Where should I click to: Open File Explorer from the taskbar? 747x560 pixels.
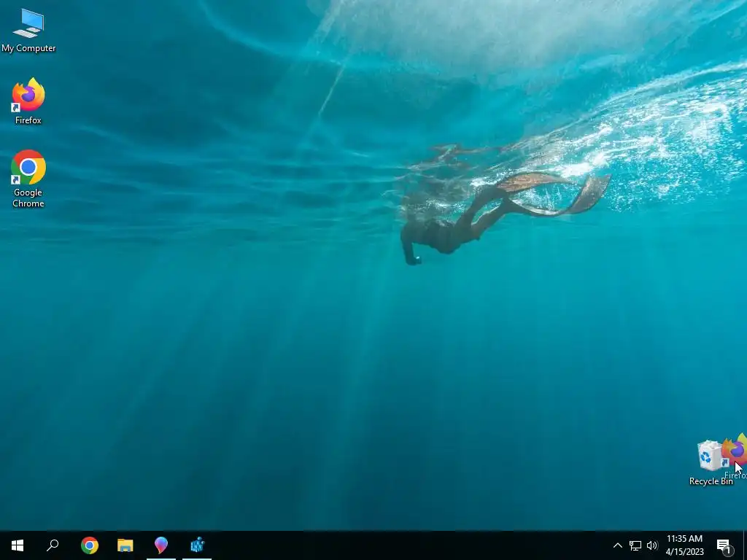pyautogui.click(x=125, y=545)
